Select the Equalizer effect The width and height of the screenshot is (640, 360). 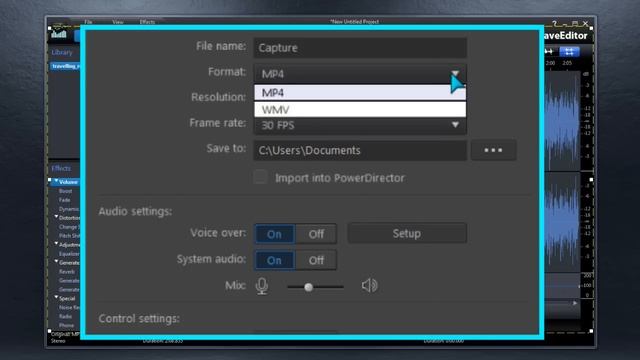tap(69, 254)
